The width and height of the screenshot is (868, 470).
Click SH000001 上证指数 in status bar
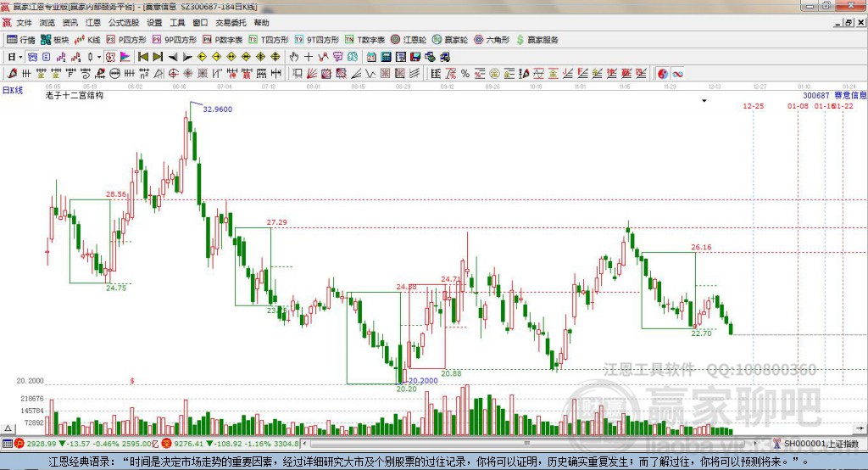pos(821,444)
